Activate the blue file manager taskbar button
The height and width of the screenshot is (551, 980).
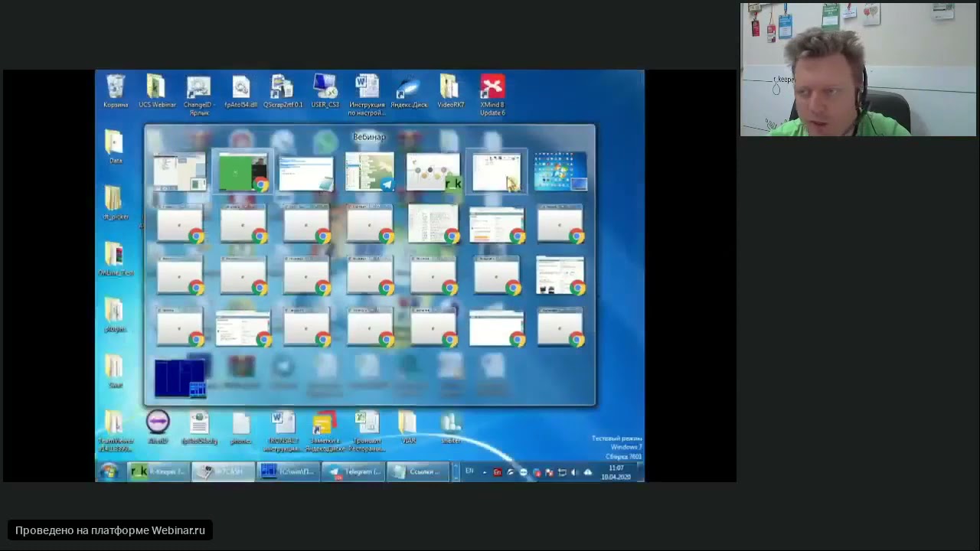tap(288, 471)
